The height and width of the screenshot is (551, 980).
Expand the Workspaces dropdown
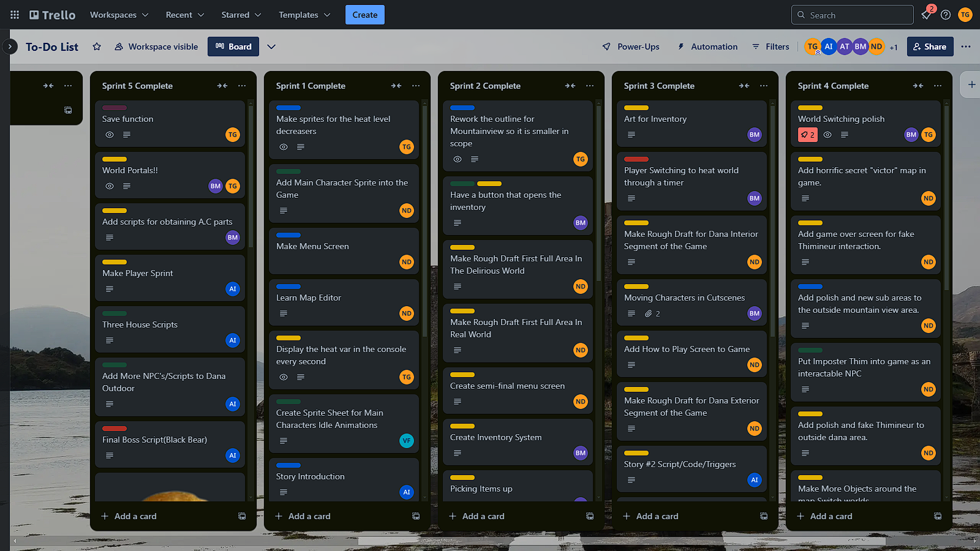[x=119, y=15]
